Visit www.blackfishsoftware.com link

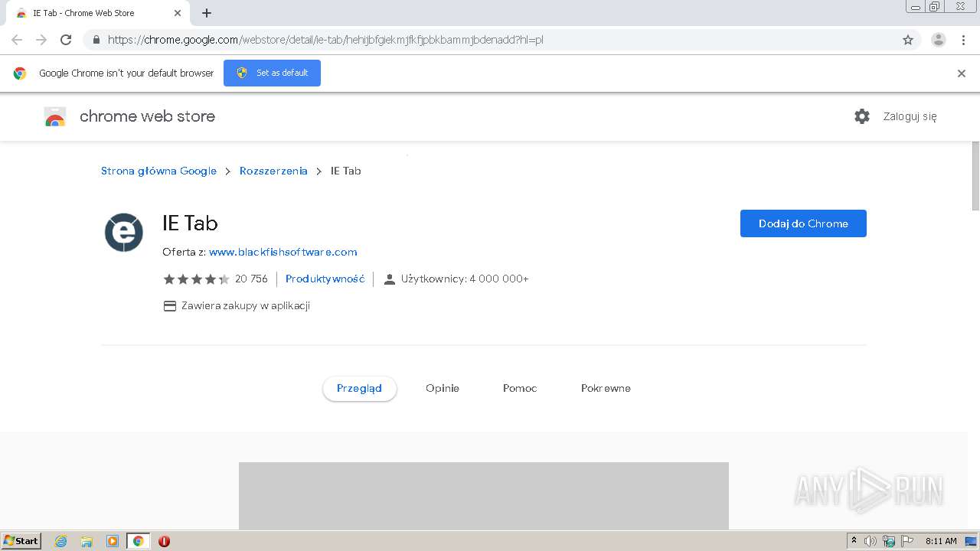click(x=283, y=252)
